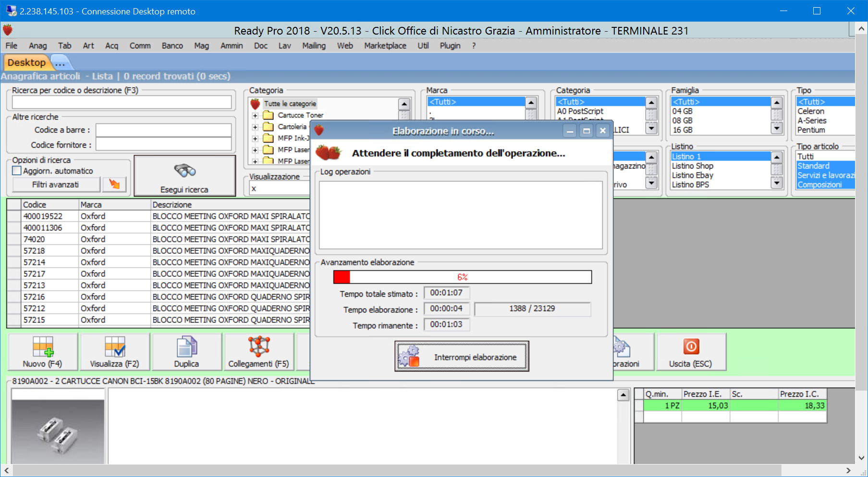
Task: Click scroll down arrow in right Categoria list
Action: [x=651, y=128]
